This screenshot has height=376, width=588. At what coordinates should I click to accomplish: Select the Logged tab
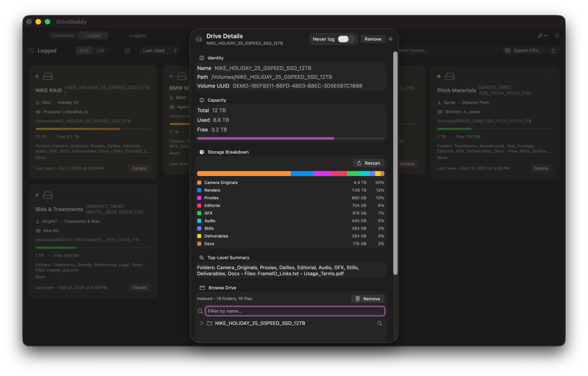tap(93, 36)
